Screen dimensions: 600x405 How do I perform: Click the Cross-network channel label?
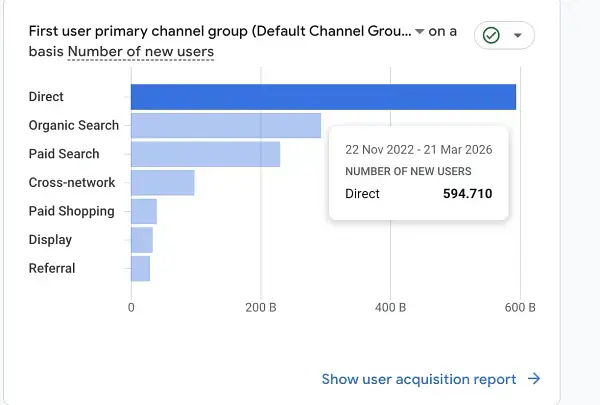click(x=72, y=183)
